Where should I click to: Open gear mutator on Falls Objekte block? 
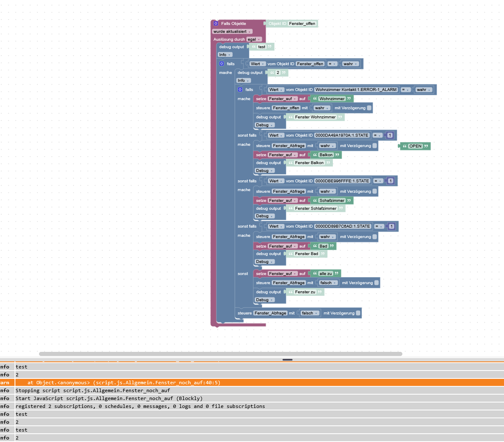216,24
